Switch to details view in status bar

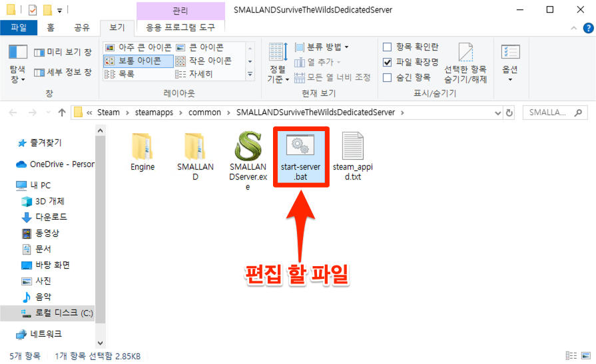(x=571, y=355)
